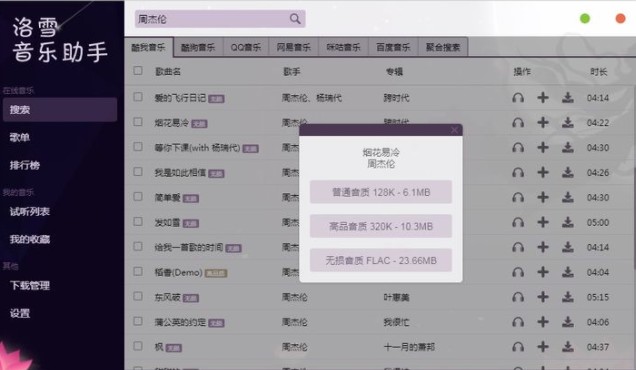Switch to the 聚合搜索 tab

443,47
